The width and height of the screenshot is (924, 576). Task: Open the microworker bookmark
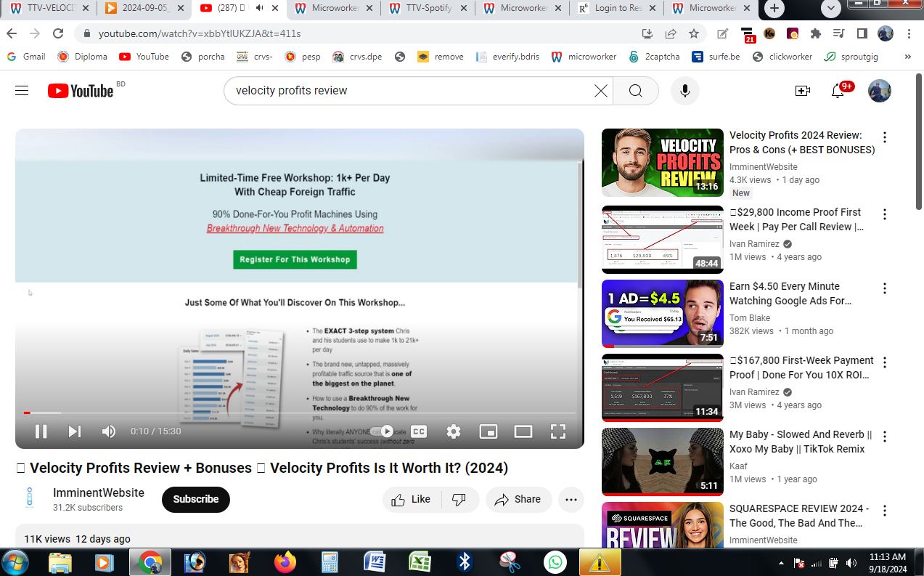pyautogui.click(x=584, y=57)
